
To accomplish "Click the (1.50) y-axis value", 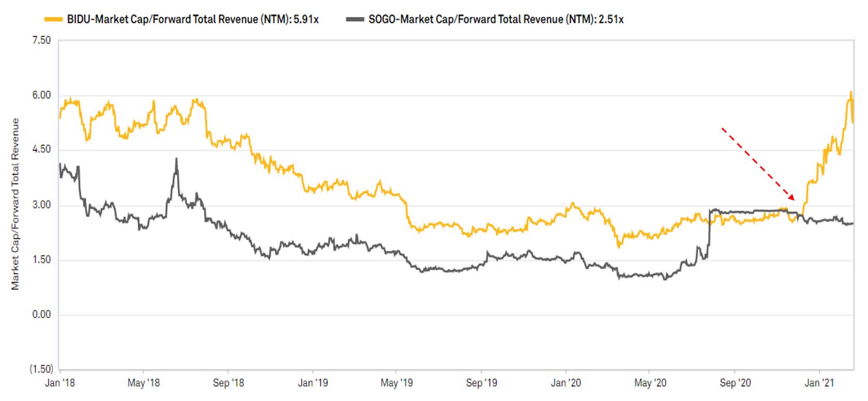I will pos(41,369).
